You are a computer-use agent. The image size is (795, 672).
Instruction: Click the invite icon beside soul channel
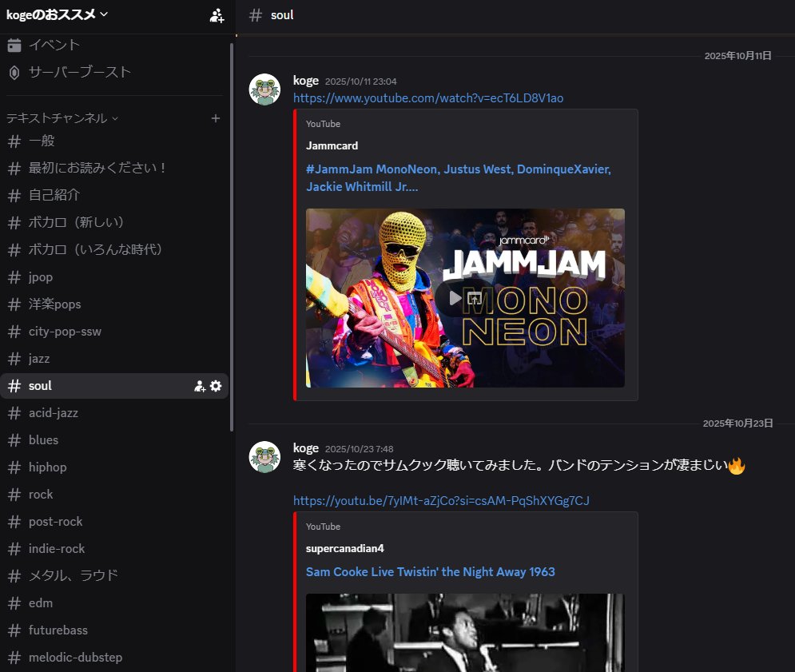point(199,386)
